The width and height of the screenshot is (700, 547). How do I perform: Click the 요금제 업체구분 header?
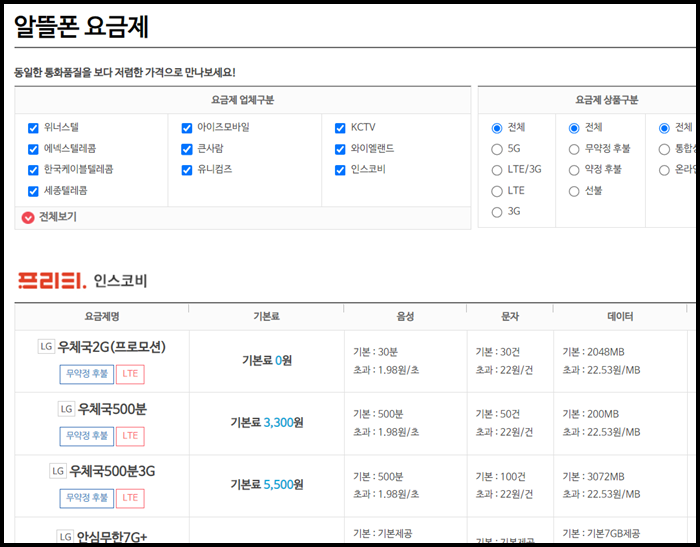[243, 100]
